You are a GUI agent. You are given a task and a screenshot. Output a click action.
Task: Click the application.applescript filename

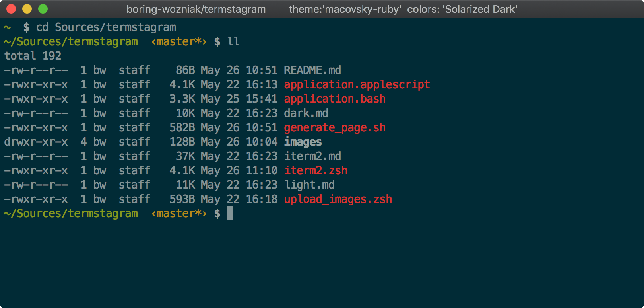tap(357, 85)
